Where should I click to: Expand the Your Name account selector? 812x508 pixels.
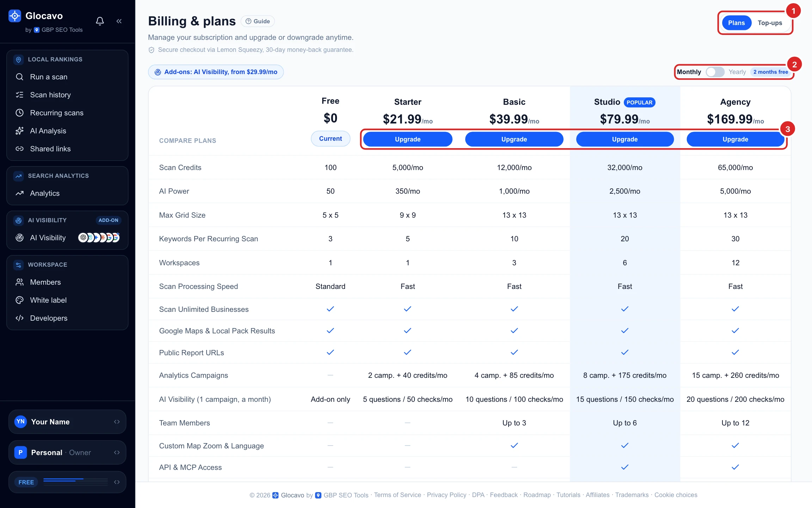pos(67,422)
